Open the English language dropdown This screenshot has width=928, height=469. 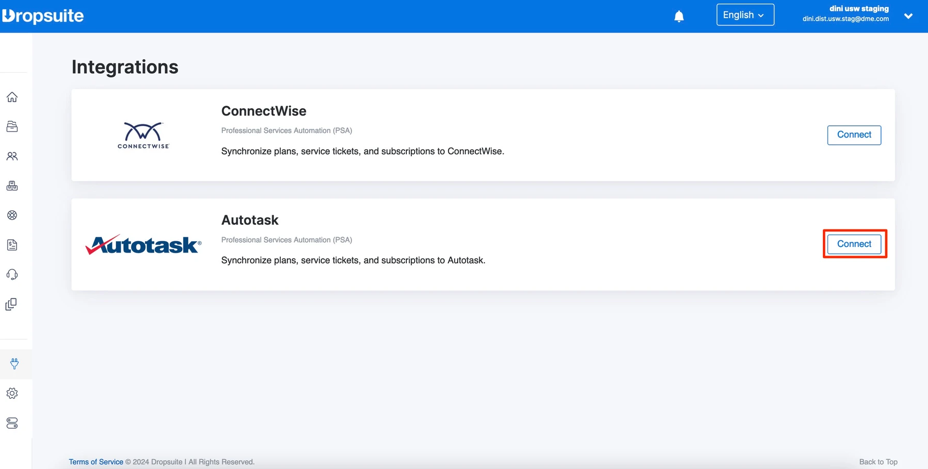[x=744, y=15]
